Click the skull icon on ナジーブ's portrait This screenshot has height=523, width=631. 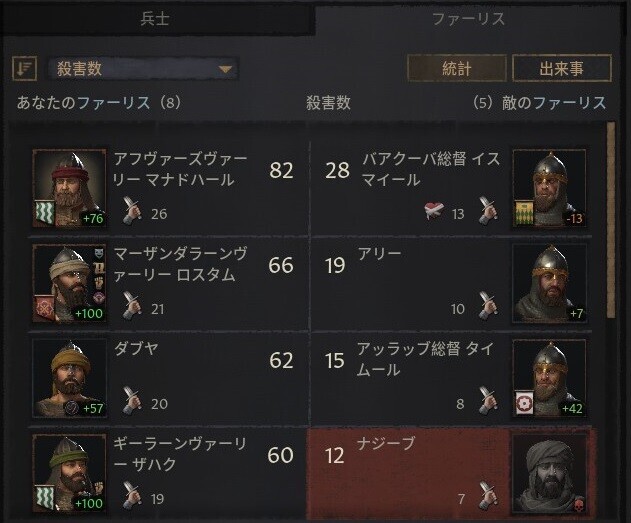point(579,504)
